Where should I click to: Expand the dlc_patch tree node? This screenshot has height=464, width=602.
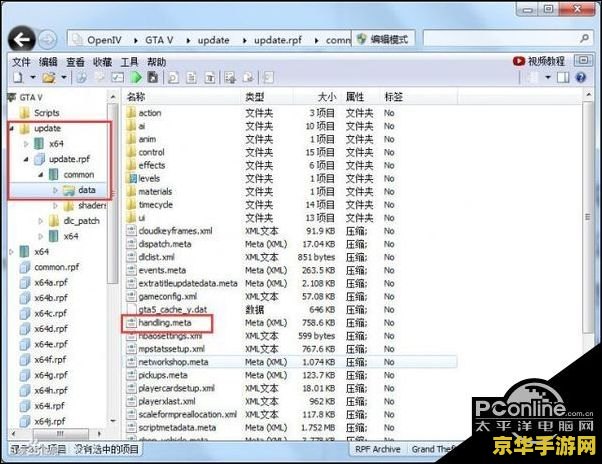[x=41, y=221]
